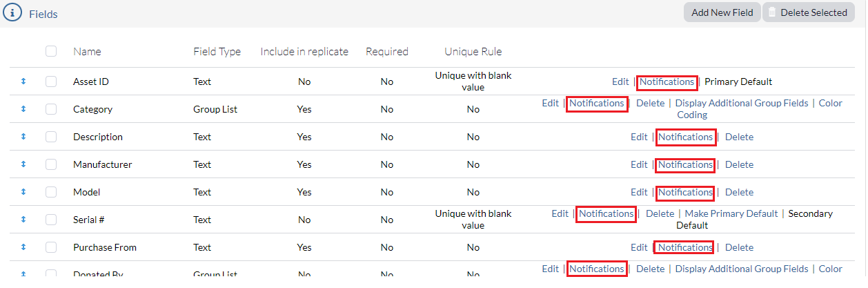This screenshot has height=288, width=868.
Task: Delete the Model field
Action: (x=739, y=192)
